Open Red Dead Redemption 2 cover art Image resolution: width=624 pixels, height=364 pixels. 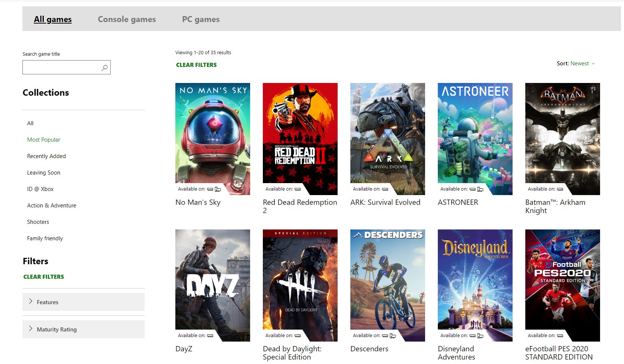point(300,139)
